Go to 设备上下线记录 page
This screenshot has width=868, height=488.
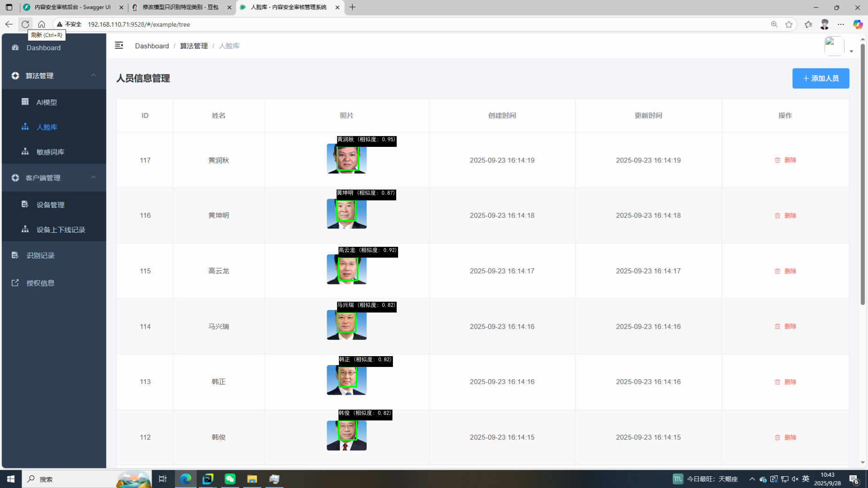point(61,230)
